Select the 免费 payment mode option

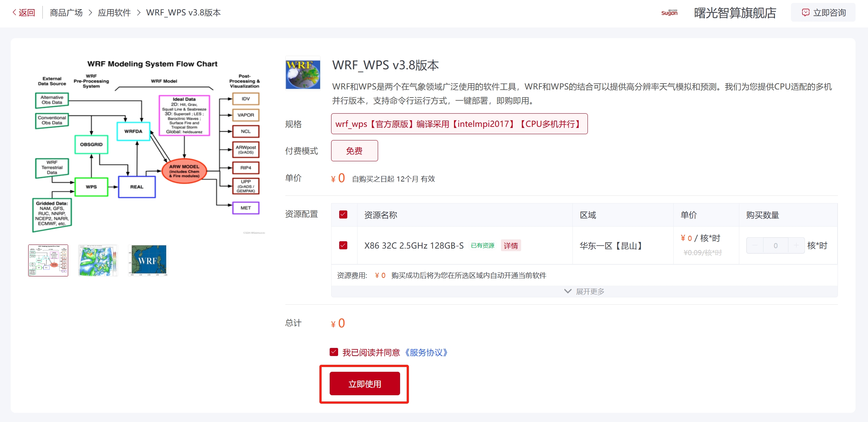coord(354,151)
